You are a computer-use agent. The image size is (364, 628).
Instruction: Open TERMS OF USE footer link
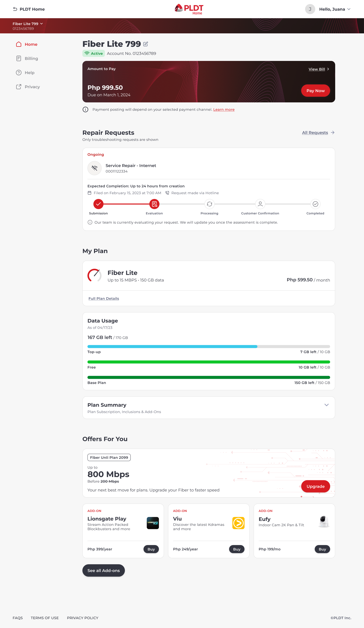click(x=45, y=618)
